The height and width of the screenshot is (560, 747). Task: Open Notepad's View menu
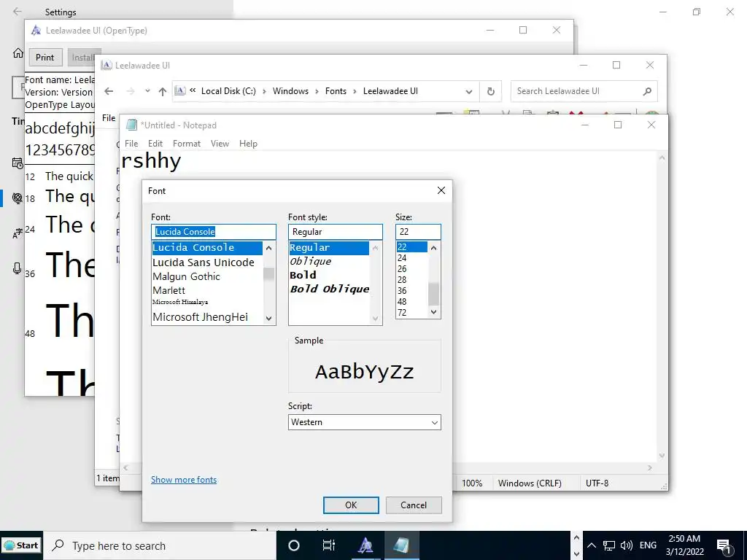[220, 144]
